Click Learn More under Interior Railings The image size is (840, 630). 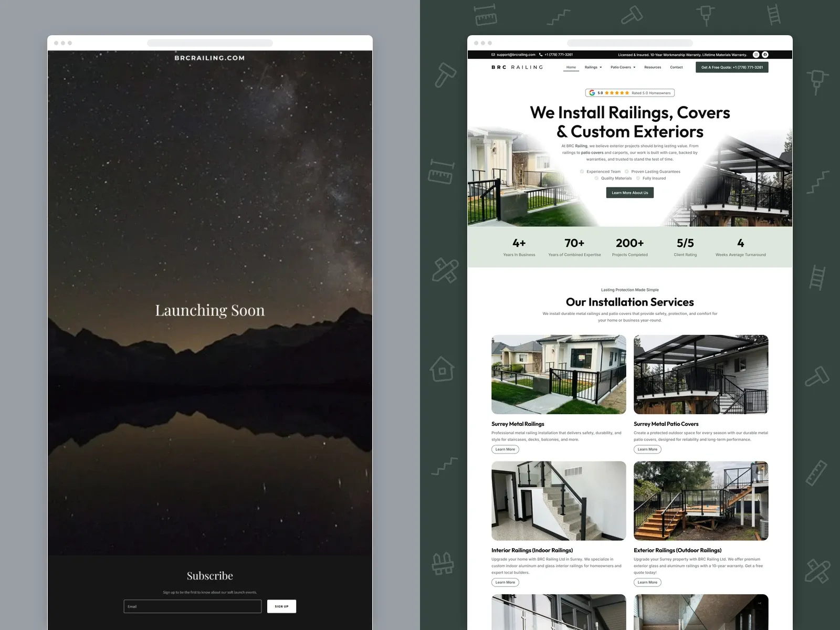(x=505, y=582)
